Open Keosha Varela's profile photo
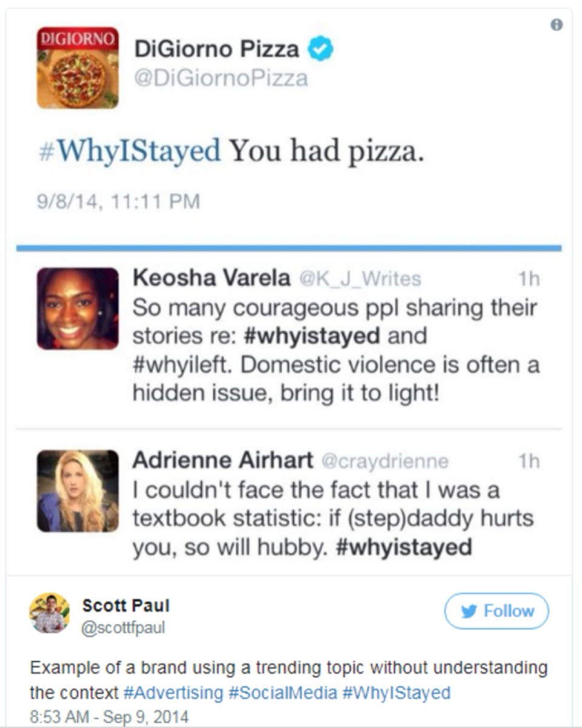 click(78, 308)
